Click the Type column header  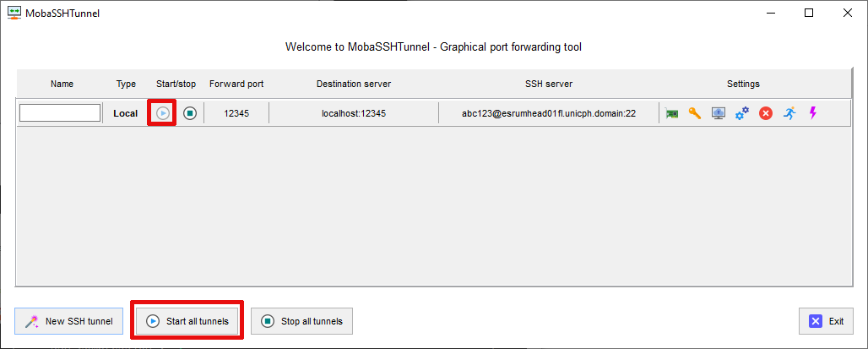tap(126, 85)
